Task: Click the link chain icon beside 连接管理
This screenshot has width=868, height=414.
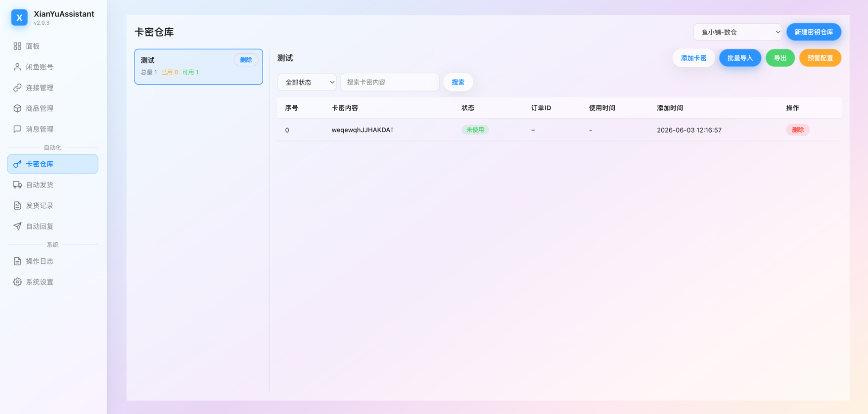Action: 17,88
